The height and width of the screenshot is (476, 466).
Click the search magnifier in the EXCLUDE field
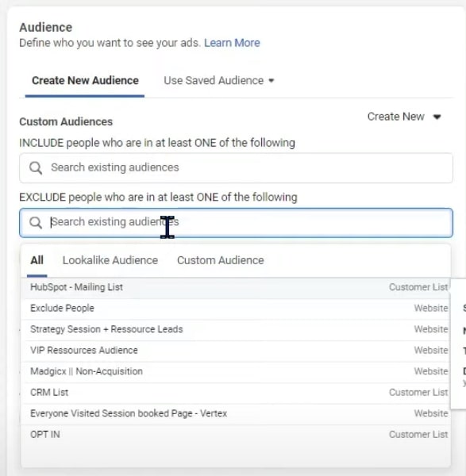point(36,222)
